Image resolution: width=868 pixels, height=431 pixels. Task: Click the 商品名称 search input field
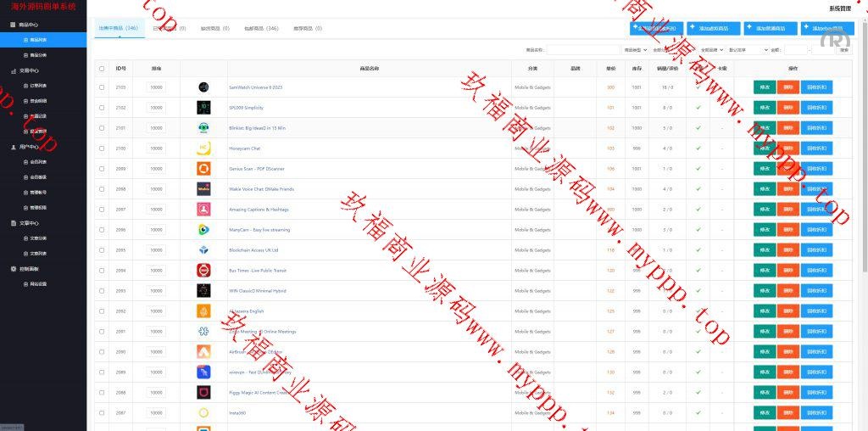(x=583, y=50)
